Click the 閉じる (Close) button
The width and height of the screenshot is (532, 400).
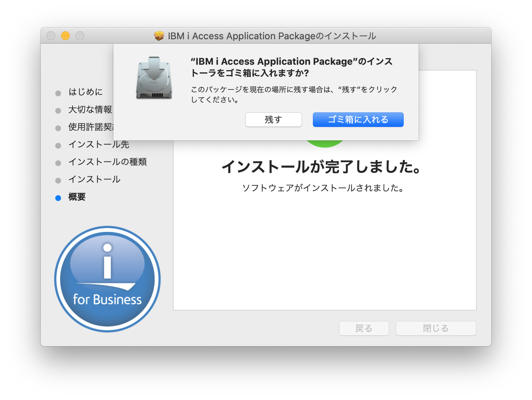point(436,328)
